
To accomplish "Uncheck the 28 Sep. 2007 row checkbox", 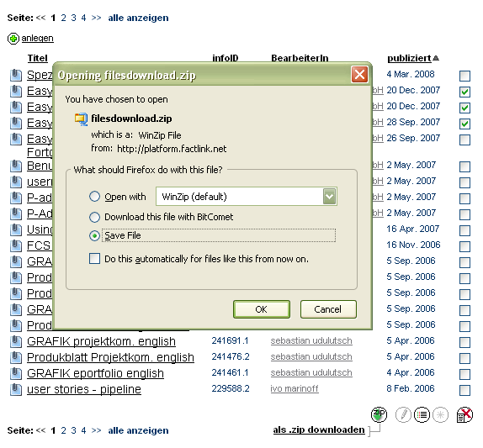I will click(464, 124).
